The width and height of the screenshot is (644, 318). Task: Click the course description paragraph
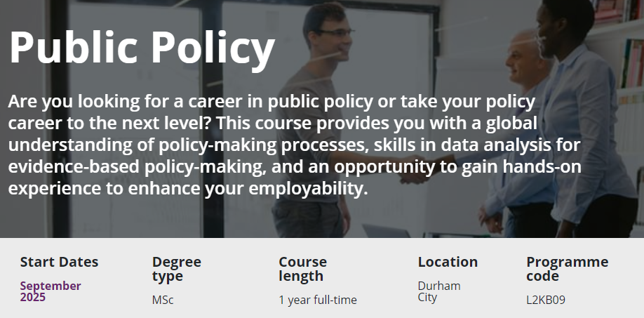(x=295, y=145)
